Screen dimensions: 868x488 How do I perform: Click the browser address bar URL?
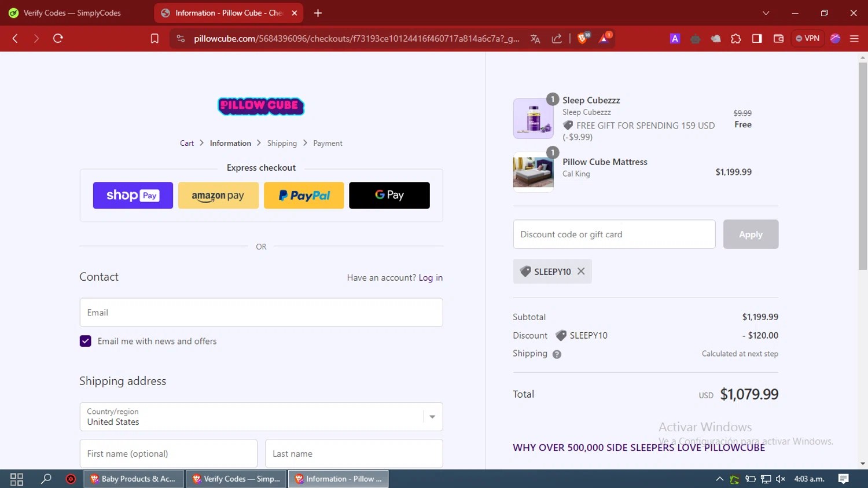coord(356,39)
